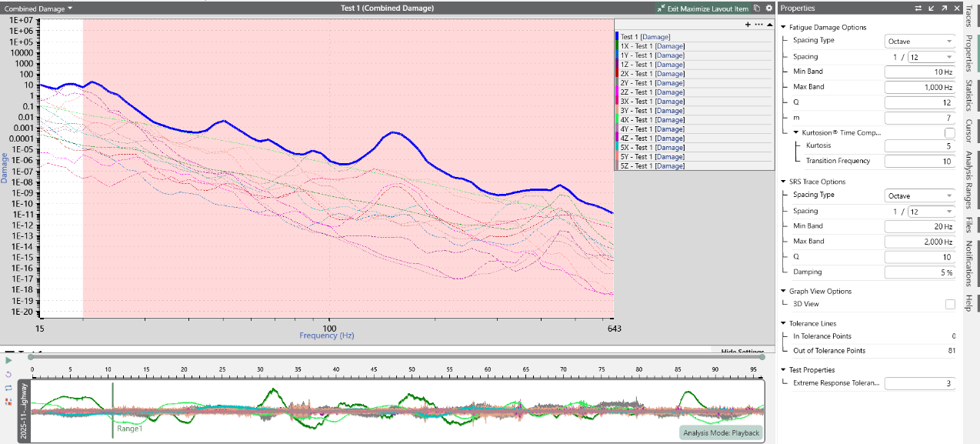Open the SRS Trace Spacing Type dropdown
Screen dimensions: 980x444
pos(919,195)
